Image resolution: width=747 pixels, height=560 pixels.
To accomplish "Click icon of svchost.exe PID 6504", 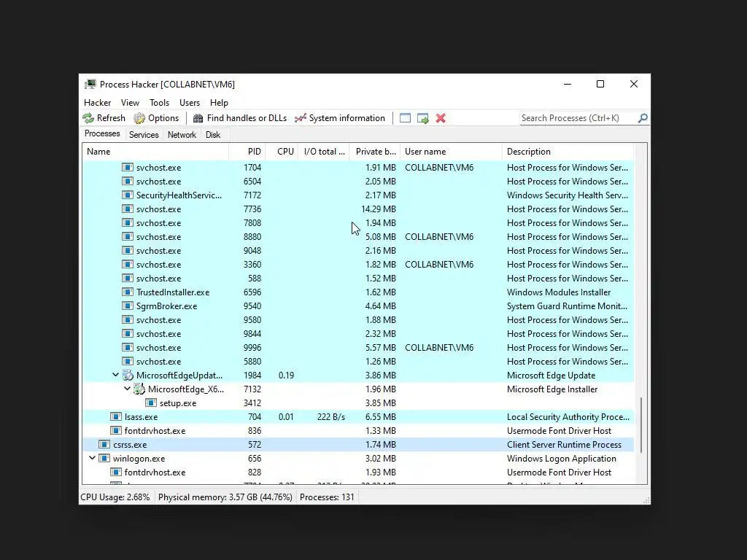I will tap(127, 181).
